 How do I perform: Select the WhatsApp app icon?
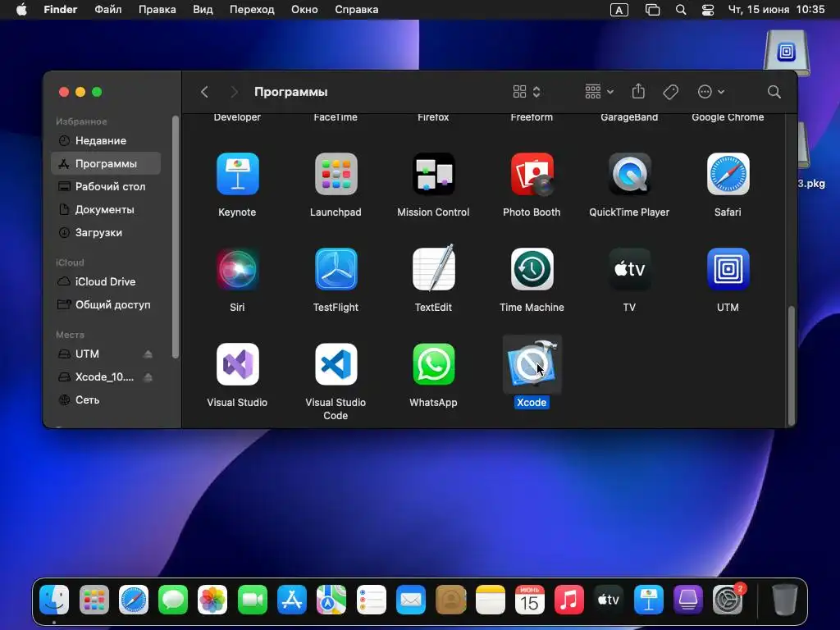point(433,364)
